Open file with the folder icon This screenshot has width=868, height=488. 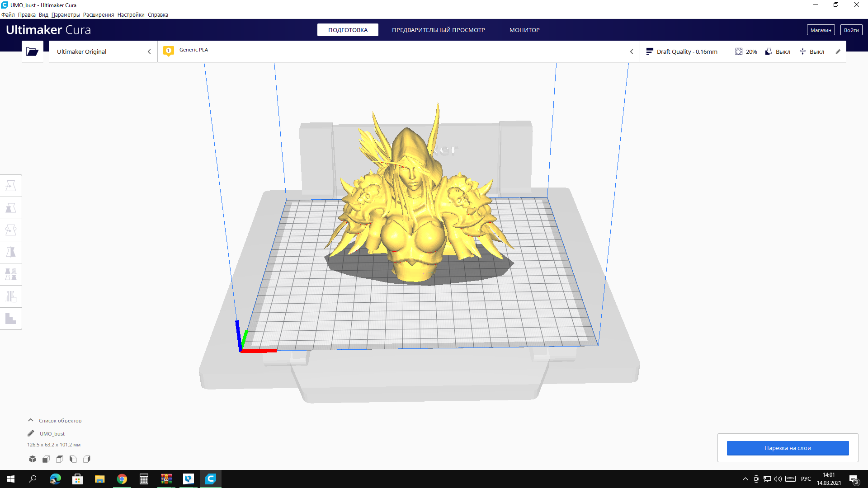tap(32, 52)
